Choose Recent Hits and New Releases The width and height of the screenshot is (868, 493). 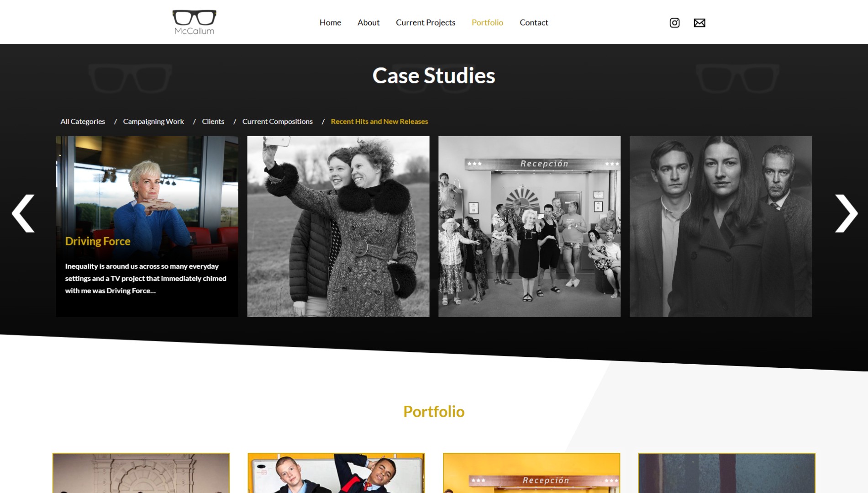(x=379, y=122)
